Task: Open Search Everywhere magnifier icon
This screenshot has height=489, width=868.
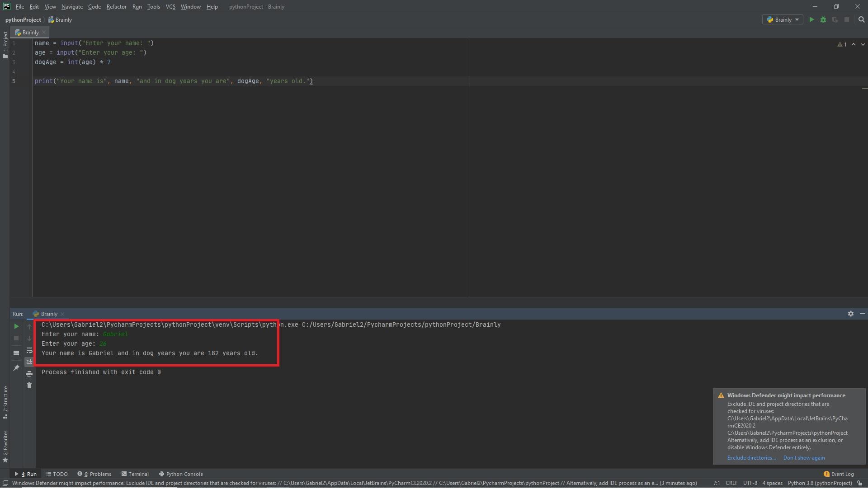Action: tap(862, 20)
